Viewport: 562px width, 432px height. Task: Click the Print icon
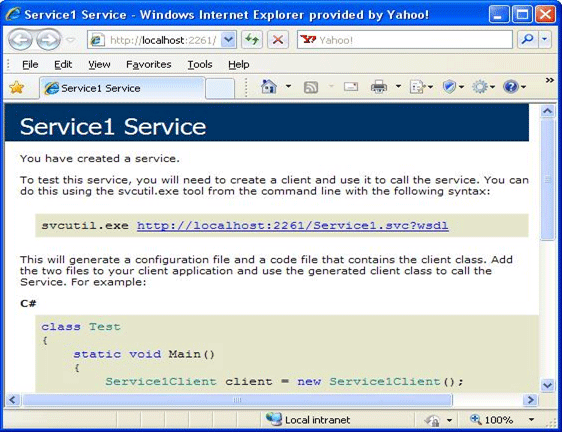(x=379, y=87)
